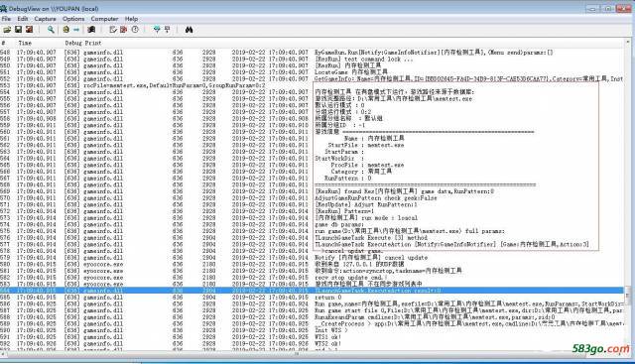Click the Open file folder icon
This screenshot has height=364, width=635.
7,30
